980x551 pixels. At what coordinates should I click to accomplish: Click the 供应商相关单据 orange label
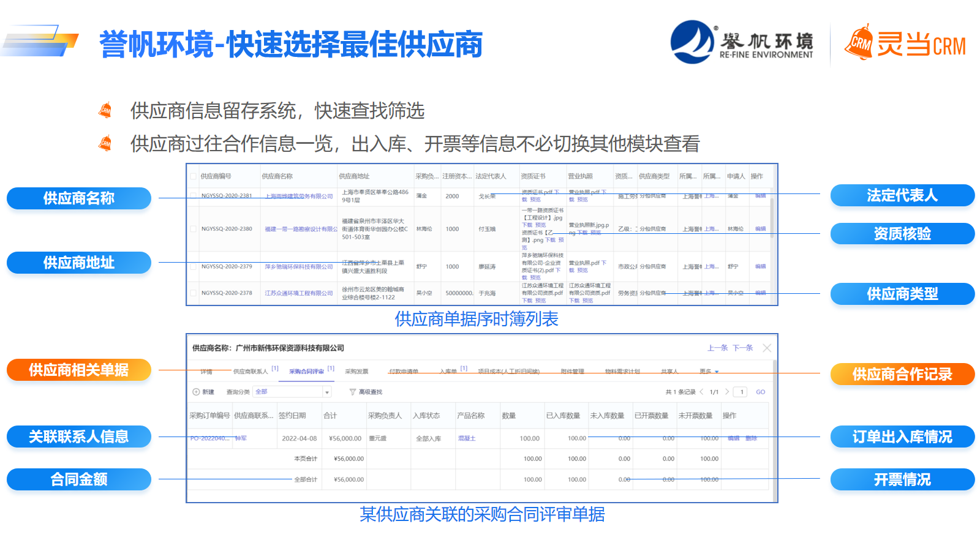(x=79, y=370)
